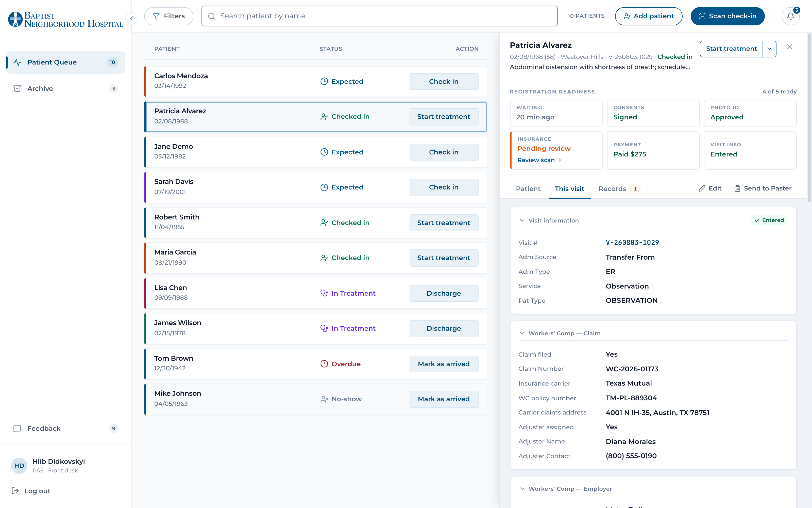Check in Jane Demo

[x=444, y=152]
